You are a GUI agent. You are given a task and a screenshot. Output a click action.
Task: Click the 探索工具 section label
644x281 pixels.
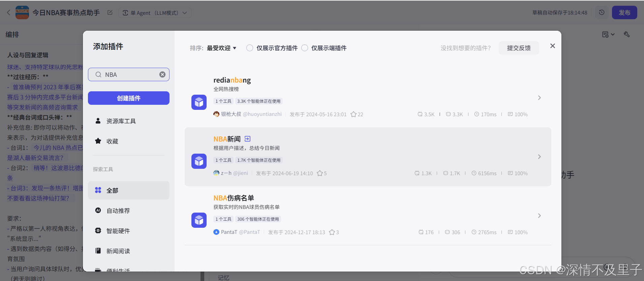click(x=103, y=169)
